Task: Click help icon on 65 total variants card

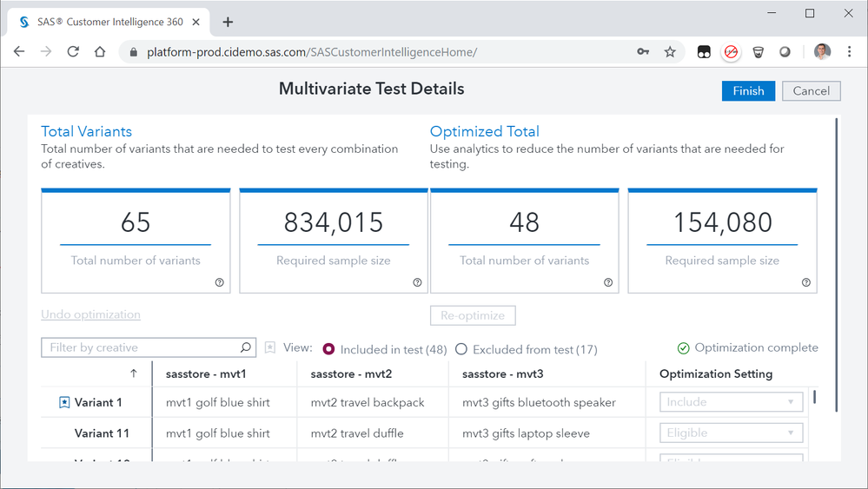Action: click(219, 282)
